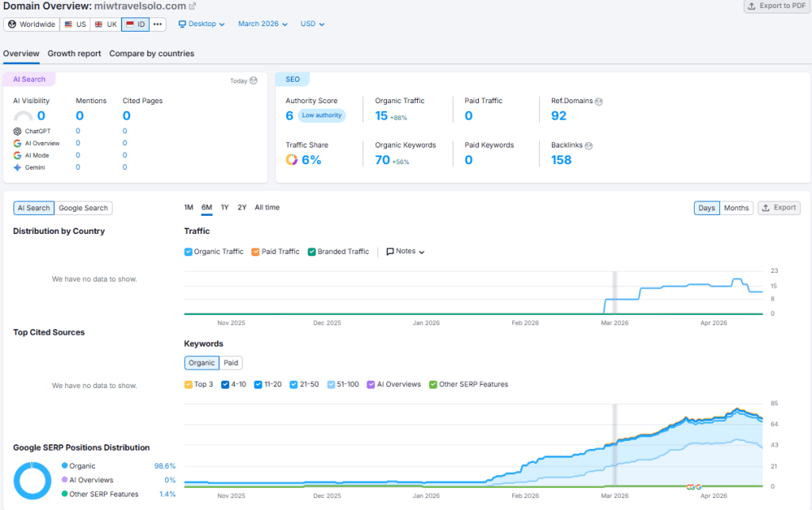This screenshot has width=812, height=510.
Task: Click the Export to PDF button
Action: coord(776,6)
